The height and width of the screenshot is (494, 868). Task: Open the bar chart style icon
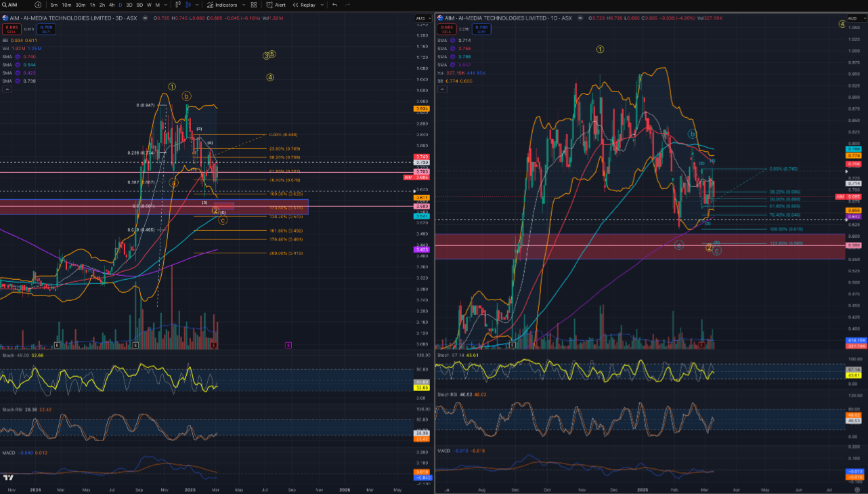[x=177, y=5]
